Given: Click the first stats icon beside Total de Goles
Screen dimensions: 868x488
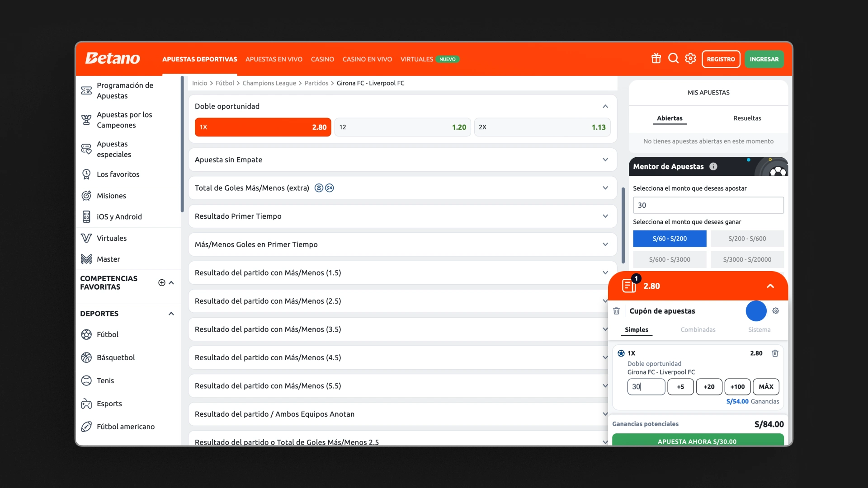Looking at the screenshot, I should pyautogui.click(x=319, y=188).
